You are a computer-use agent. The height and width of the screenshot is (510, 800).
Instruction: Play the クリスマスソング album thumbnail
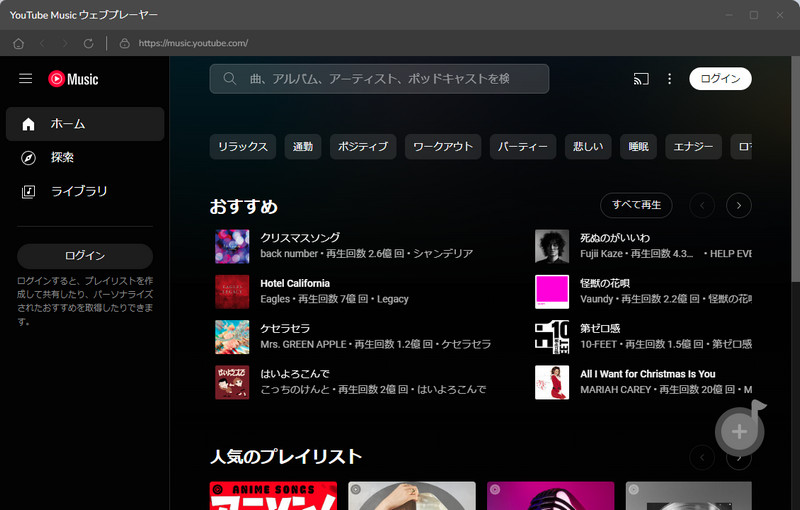[232, 246]
